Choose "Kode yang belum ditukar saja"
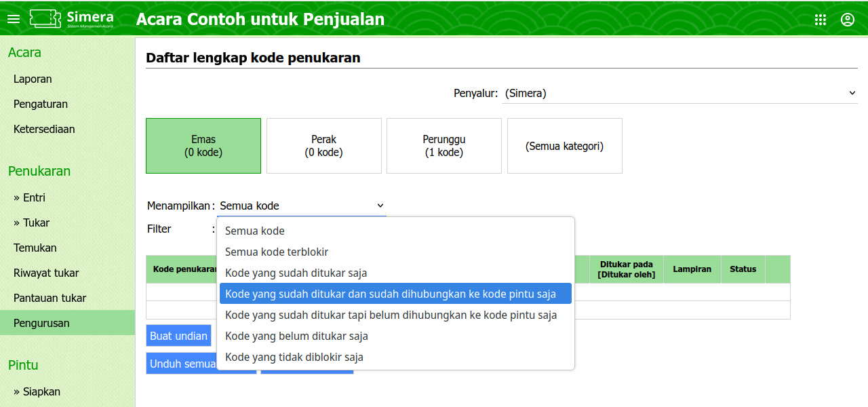 395,336
